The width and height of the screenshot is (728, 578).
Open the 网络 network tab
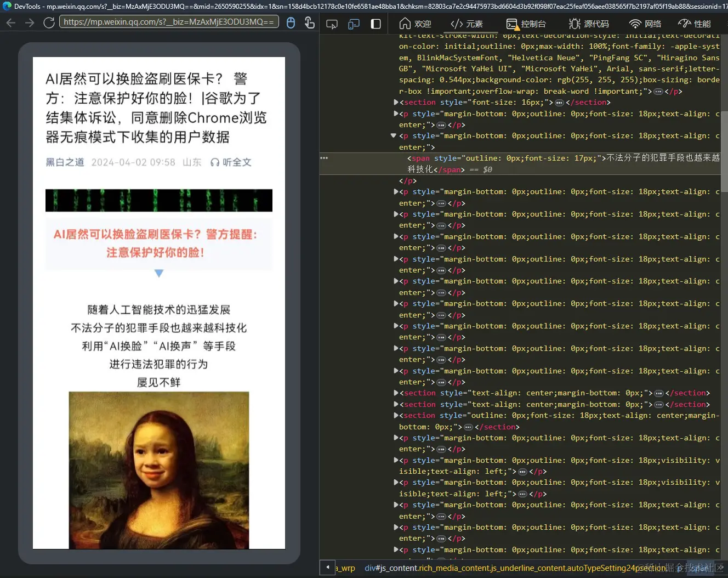click(x=645, y=24)
